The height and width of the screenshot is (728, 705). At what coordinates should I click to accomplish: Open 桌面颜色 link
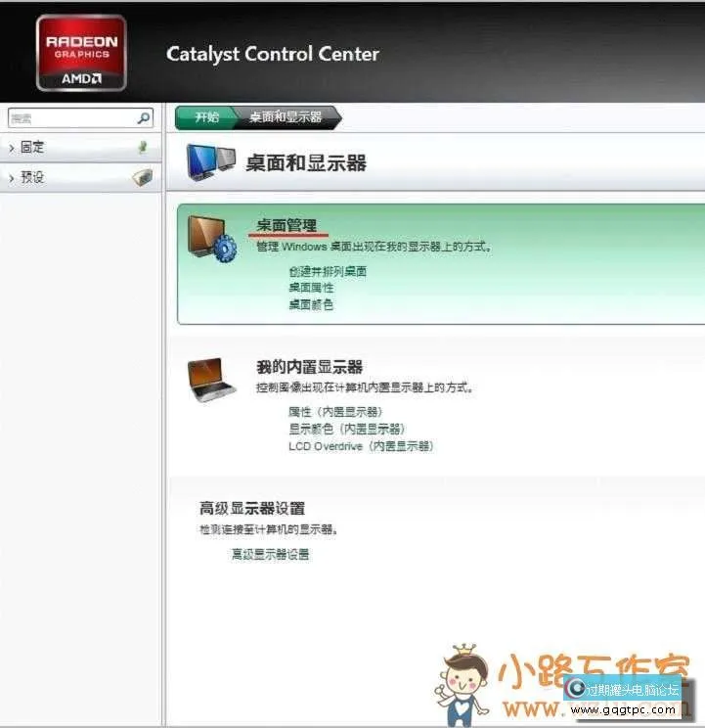311,304
